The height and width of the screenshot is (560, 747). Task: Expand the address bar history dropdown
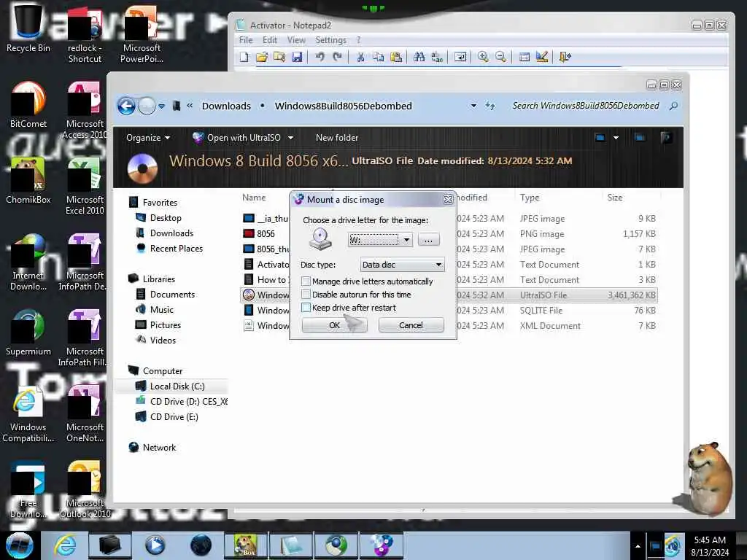[473, 106]
